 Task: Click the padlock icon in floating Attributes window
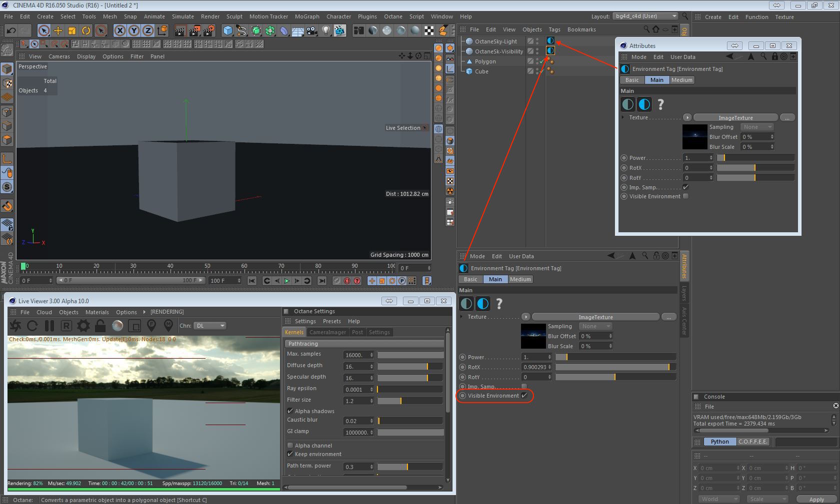tap(774, 56)
